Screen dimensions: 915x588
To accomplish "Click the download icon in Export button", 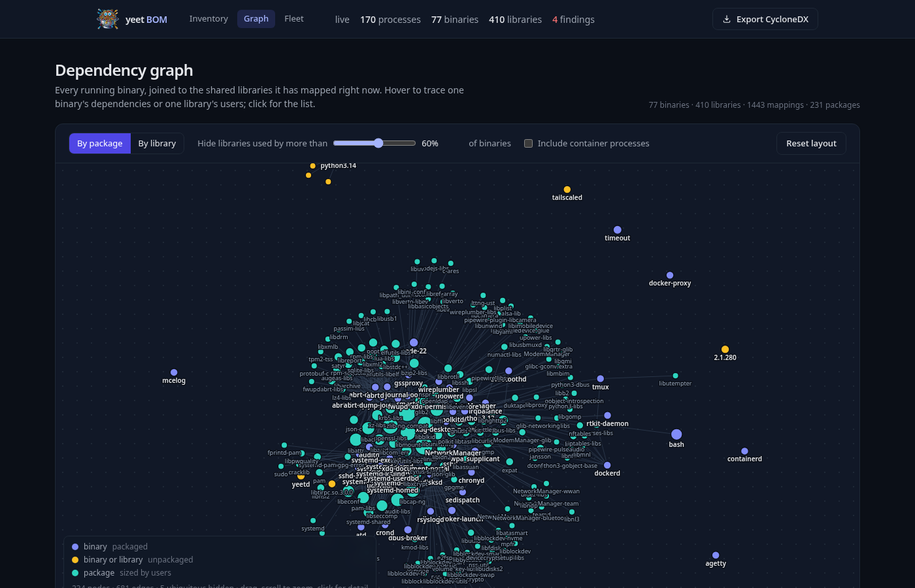I will pyautogui.click(x=726, y=19).
